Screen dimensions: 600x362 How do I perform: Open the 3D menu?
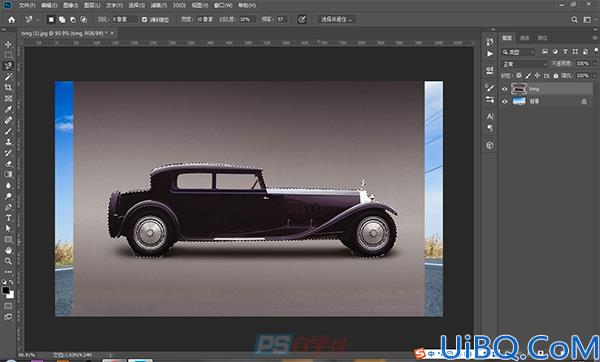[x=179, y=5]
